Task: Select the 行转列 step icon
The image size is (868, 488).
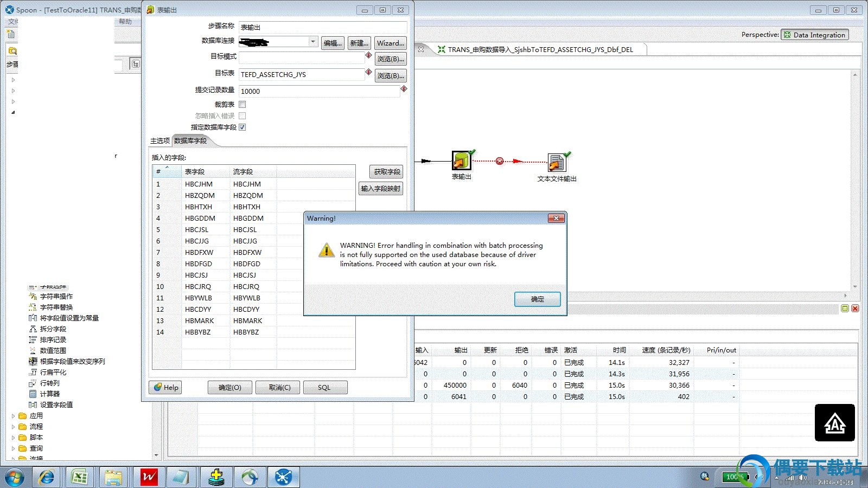Action: click(x=33, y=383)
